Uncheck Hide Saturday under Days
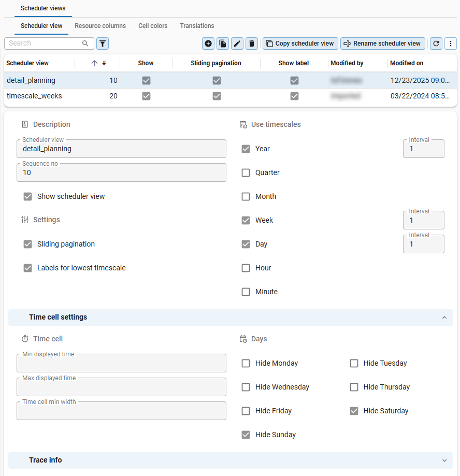This screenshot has height=476, width=460. pos(354,411)
